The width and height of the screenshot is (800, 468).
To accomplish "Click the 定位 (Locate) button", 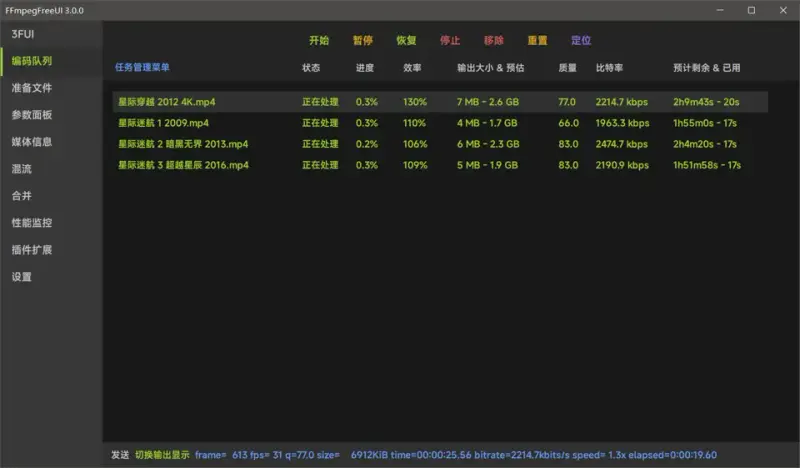I will pyautogui.click(x=581, y=41).
